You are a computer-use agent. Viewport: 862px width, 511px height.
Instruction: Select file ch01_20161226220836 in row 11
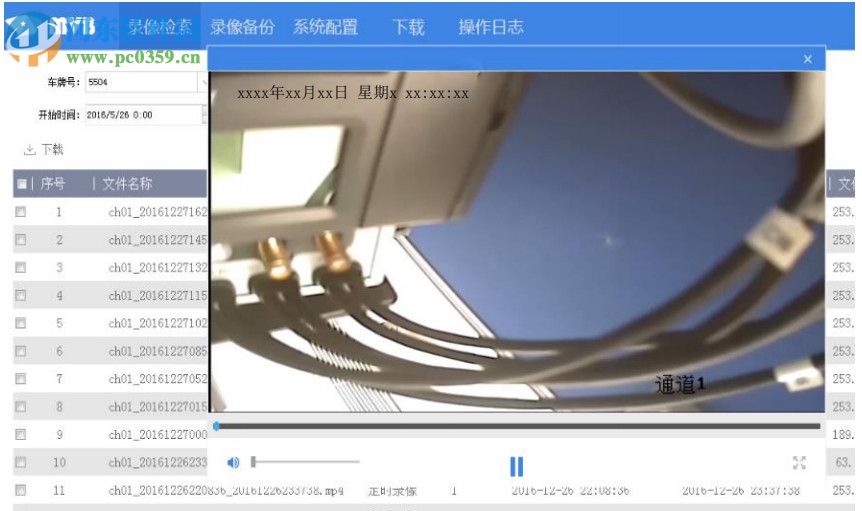226,490
